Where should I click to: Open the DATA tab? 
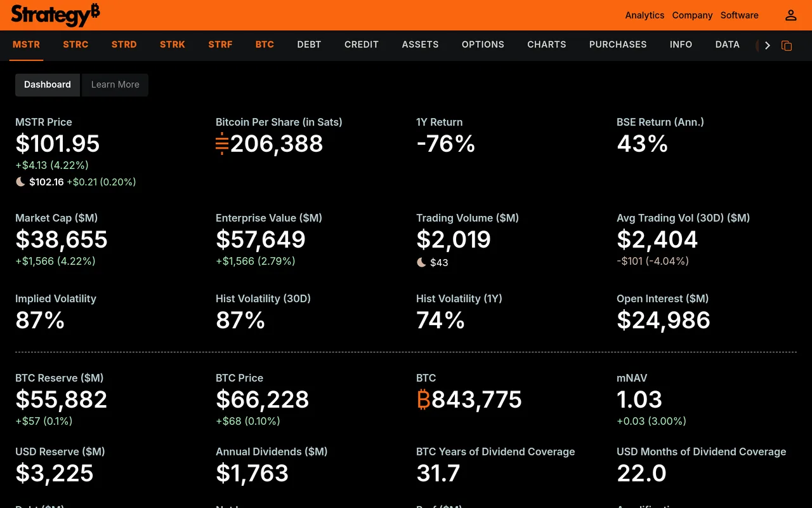pyautogui.click(x=727, y=44)
